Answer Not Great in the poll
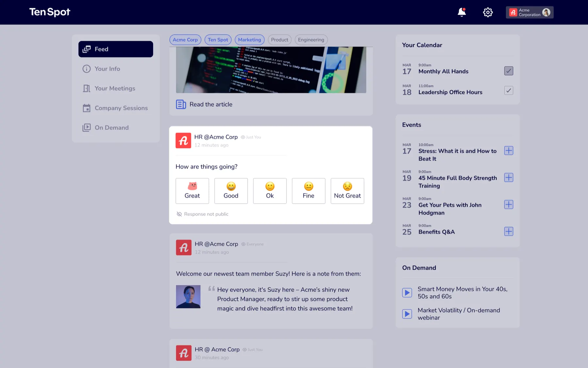The width and height of the screenshot is (588, 368). [x=347, y=191]
